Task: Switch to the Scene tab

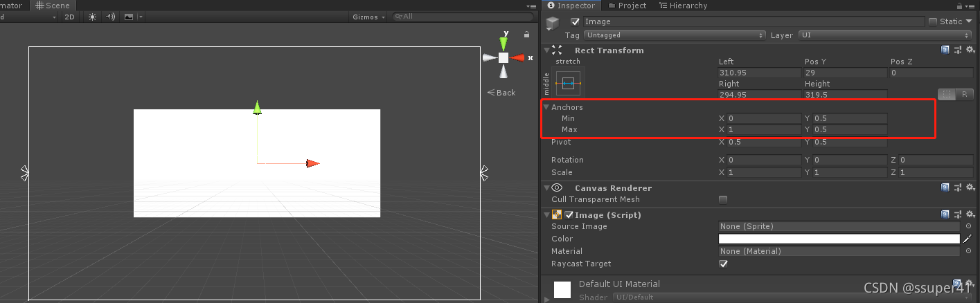Action: [53, 6]
